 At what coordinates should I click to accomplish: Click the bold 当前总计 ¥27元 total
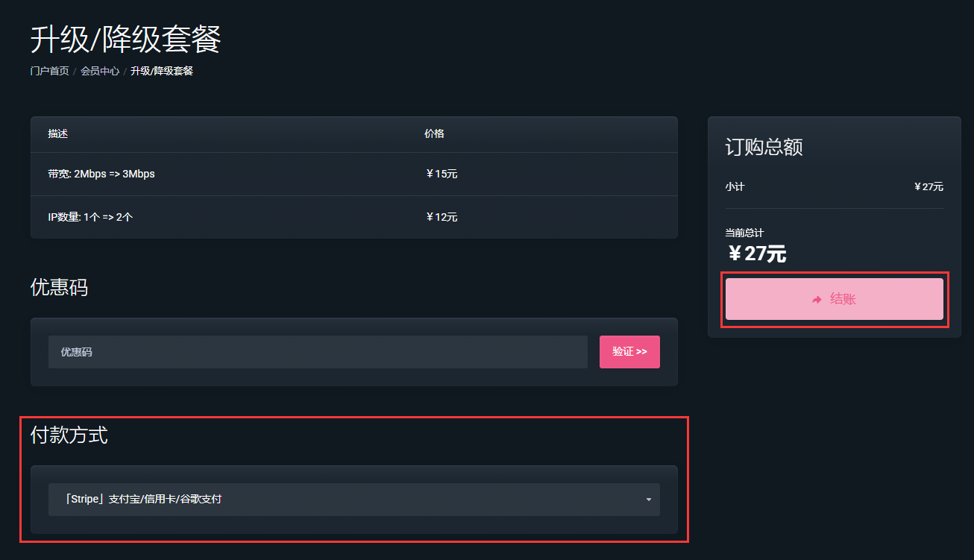(756, 254)
